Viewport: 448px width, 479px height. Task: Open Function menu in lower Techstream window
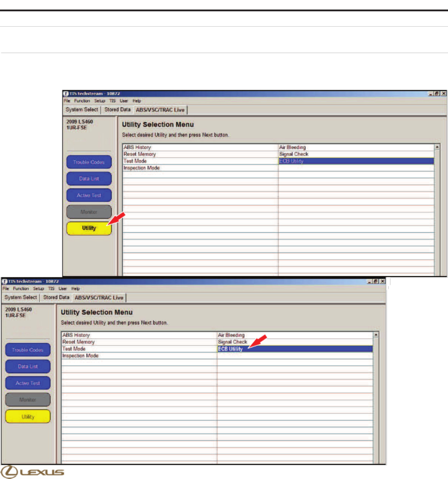[21, 289]
